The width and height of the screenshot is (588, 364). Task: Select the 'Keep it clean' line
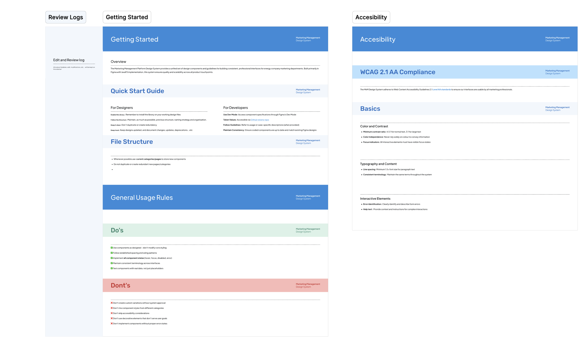(x=134, y=125)
